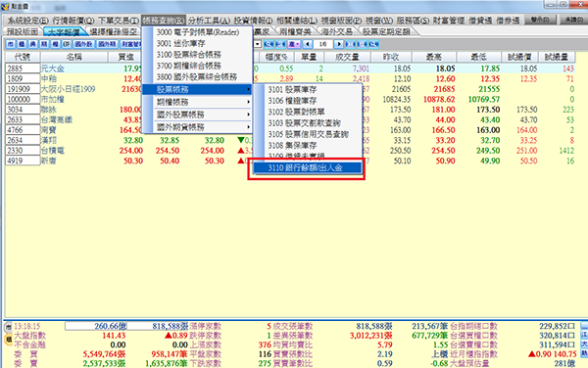Expand the 期權帳務 submenu
Image resolution: width=588 pixels, height=368 pixels.
pyautogui.click(x=202, y=102)
